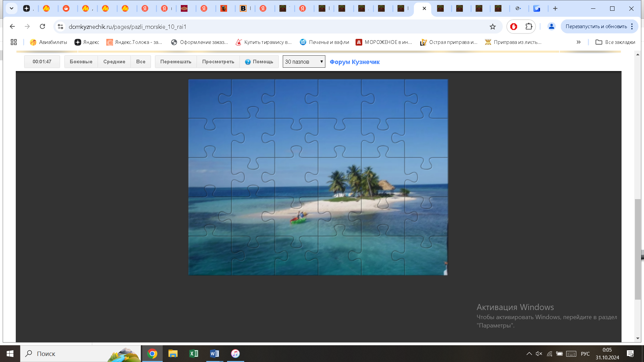Open the 'МОРОЖЕНОЕ в ин...' bookmark

pyautogui.click(x=384, y=42)
